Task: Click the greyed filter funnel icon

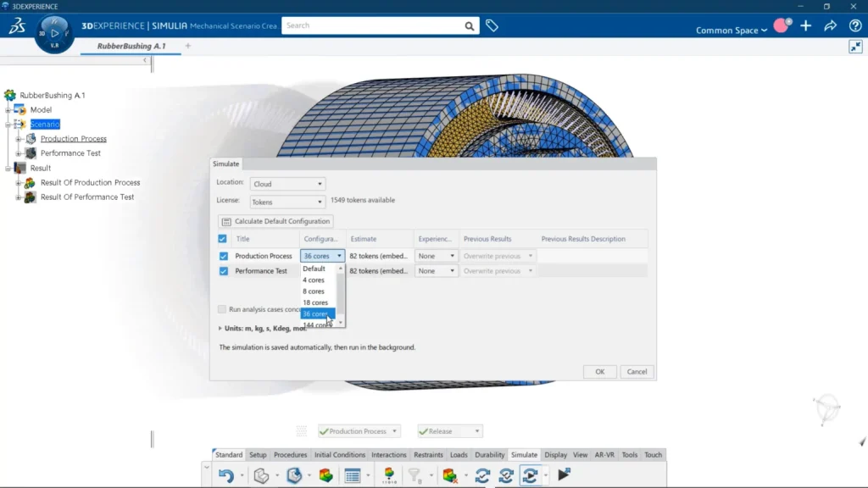Action: (415, 475)
